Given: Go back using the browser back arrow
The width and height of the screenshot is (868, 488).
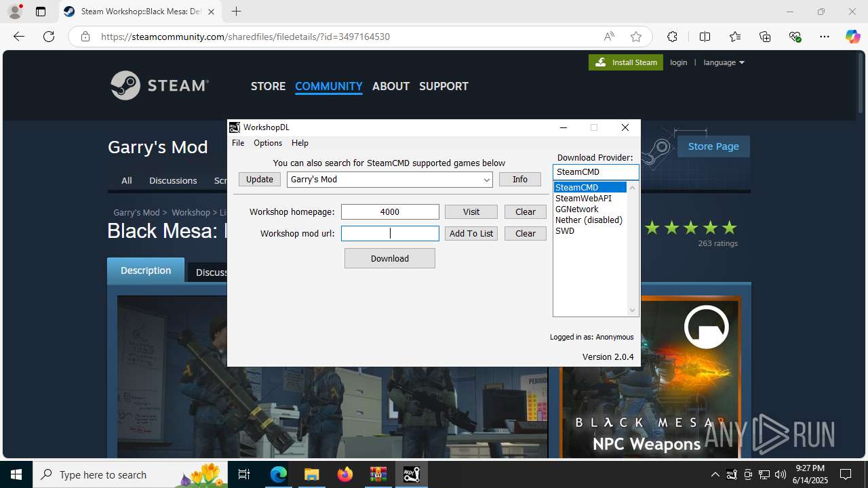Looking at the screenshot, I should click(x=19, y=37).
